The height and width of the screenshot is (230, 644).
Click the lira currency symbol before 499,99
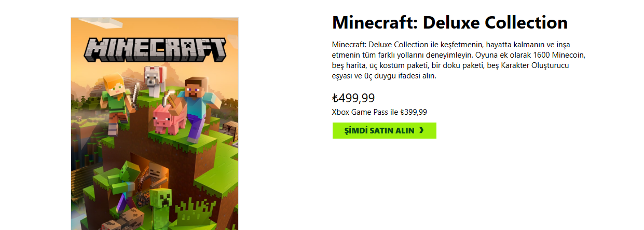coord(335,98)
